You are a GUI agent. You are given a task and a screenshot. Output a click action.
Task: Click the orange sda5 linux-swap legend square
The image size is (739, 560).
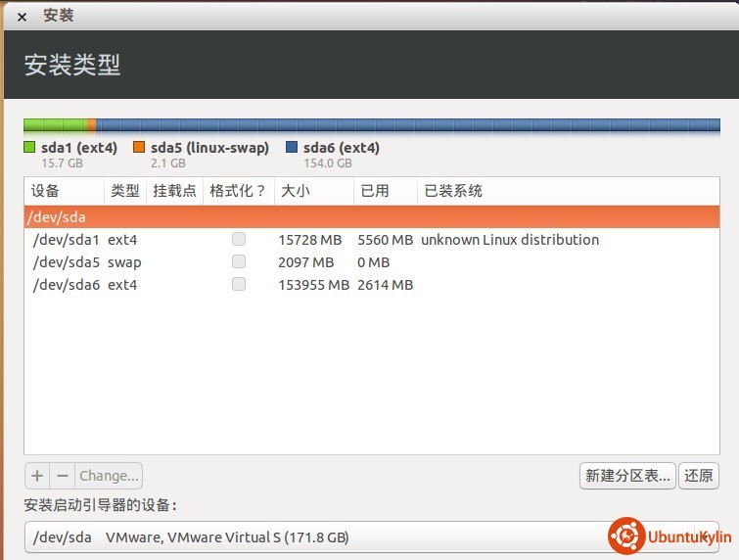coord(139,148)
